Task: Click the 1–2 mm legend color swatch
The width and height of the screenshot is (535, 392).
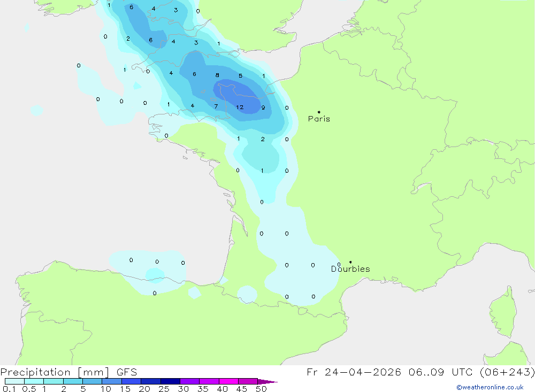Action: (x=53, y=381)
